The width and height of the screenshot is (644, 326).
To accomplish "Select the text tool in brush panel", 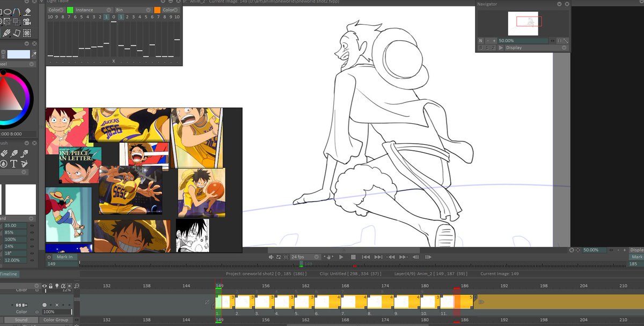I will tap(14, 164).
